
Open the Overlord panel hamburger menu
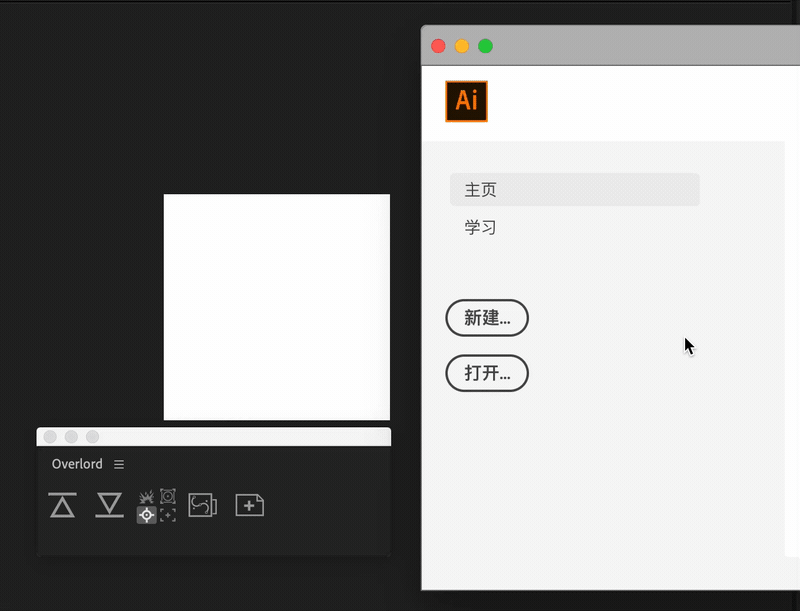[x=119, y=464]
